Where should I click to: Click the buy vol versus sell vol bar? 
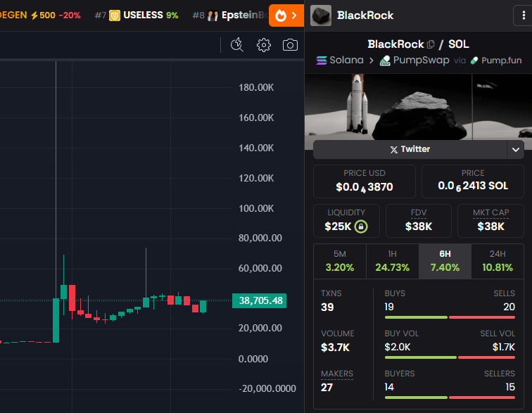450,357
